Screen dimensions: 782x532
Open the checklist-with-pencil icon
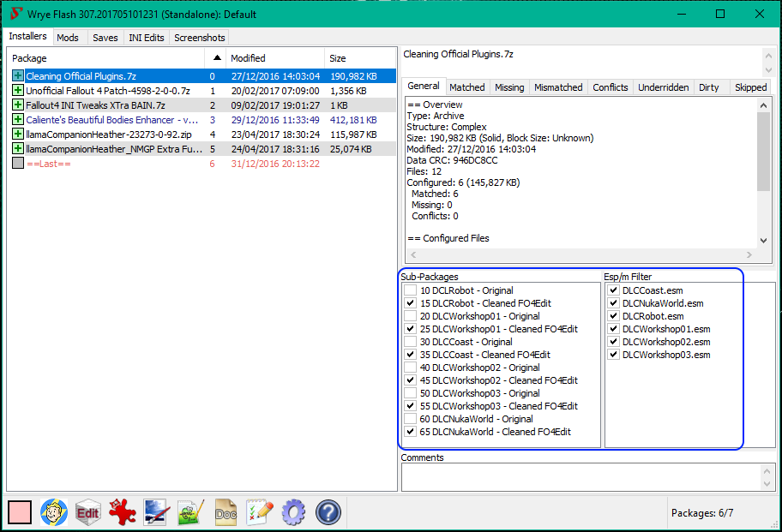[x=260, y=512]
